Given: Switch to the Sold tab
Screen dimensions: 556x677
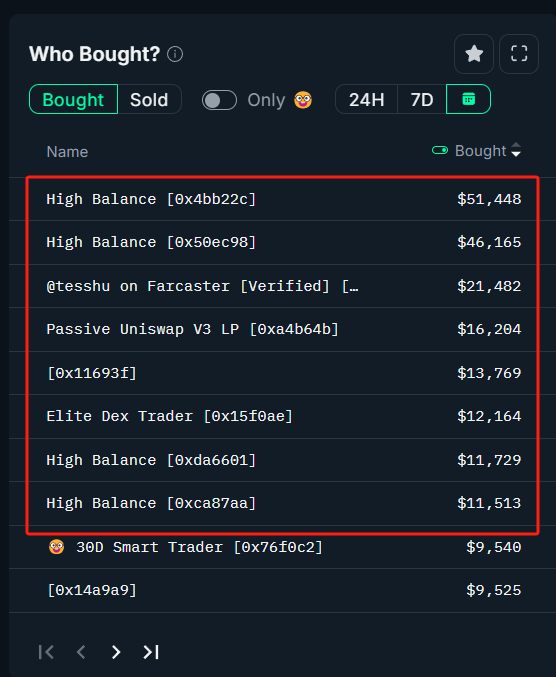Looking at the screenshot, I should coord(149,99).
